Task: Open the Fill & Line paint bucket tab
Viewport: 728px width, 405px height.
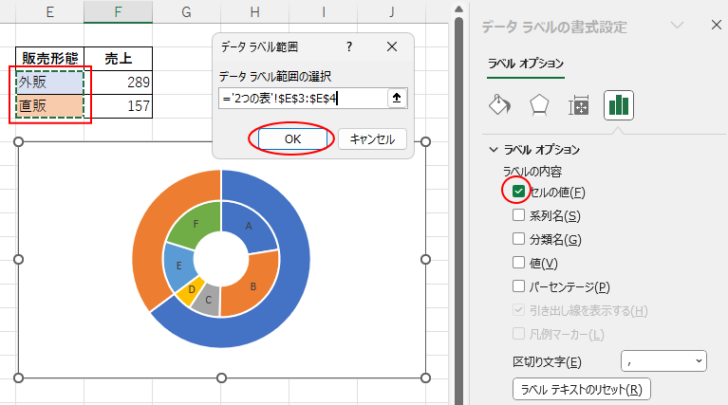Action: tap(500, 105)
